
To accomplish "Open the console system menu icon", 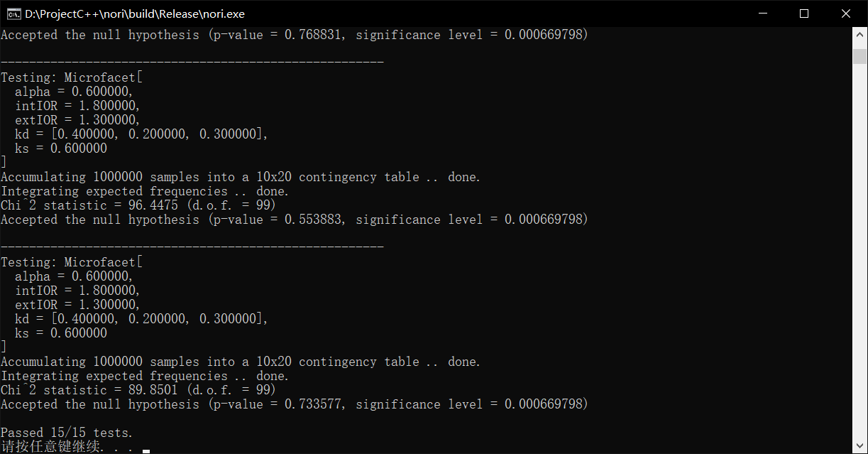I will 11,13.
